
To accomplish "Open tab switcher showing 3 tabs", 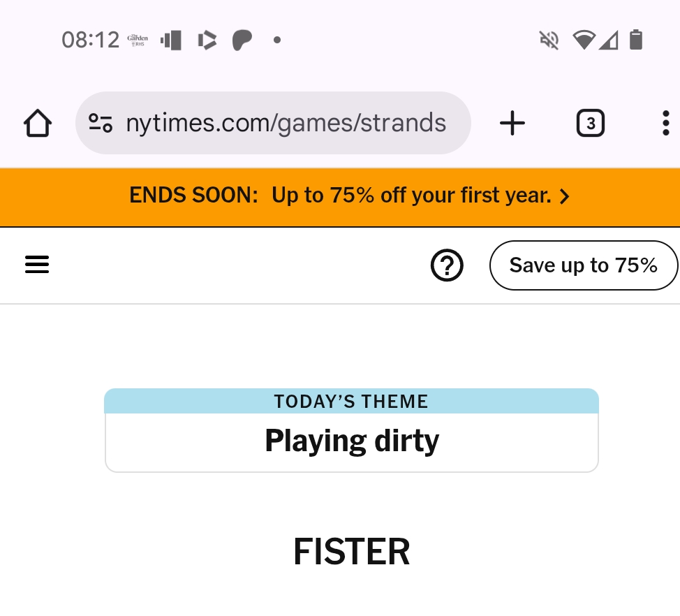I will tap(591, 124).
